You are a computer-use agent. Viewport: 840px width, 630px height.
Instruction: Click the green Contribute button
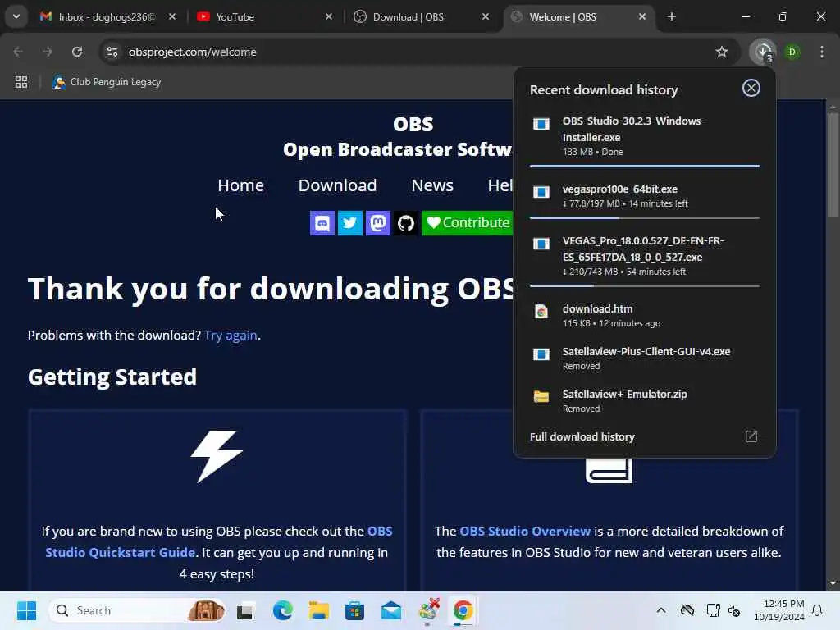tap(467, 223)
